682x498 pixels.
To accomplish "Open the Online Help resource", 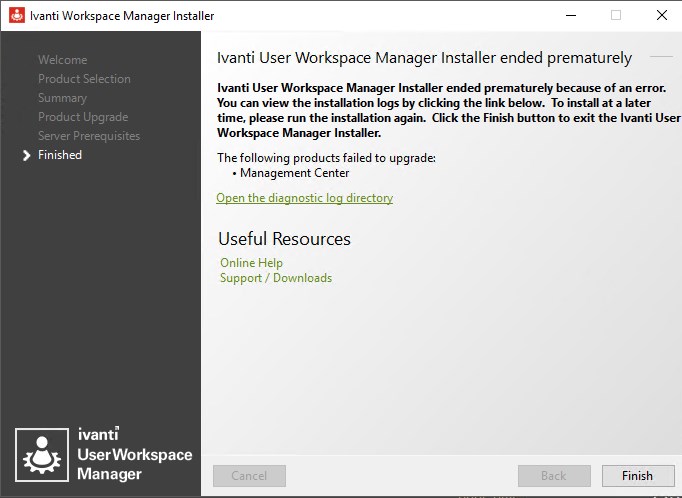I will tap(251, 263).
